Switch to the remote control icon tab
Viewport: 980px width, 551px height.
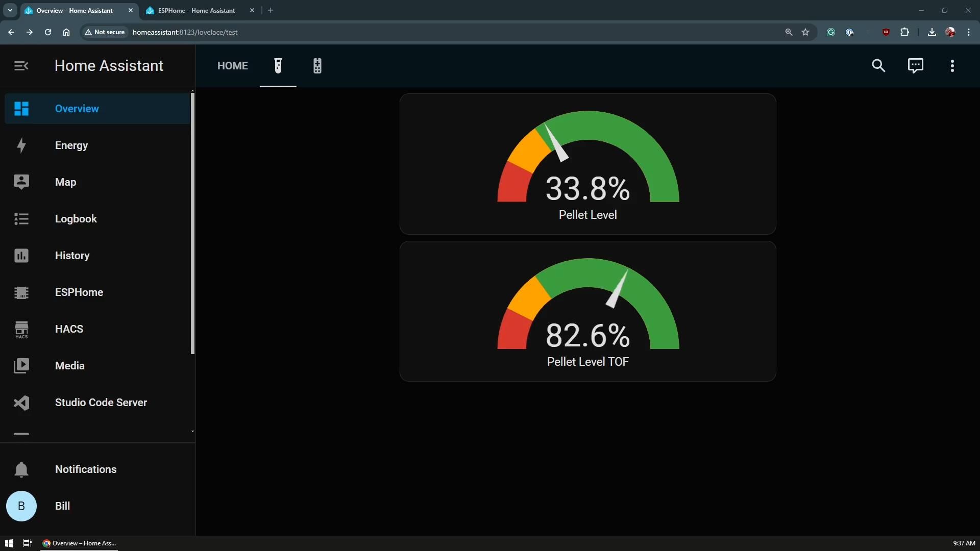pos(317,66)
